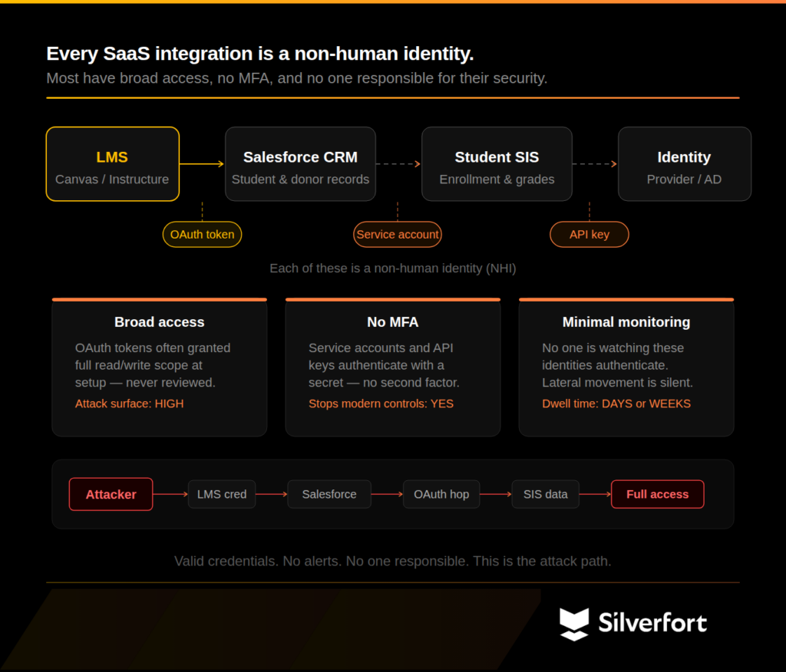The width and height of the screenshot is (786, 672).
Task: Select the Salesforce CRM box
Action: 300,164
